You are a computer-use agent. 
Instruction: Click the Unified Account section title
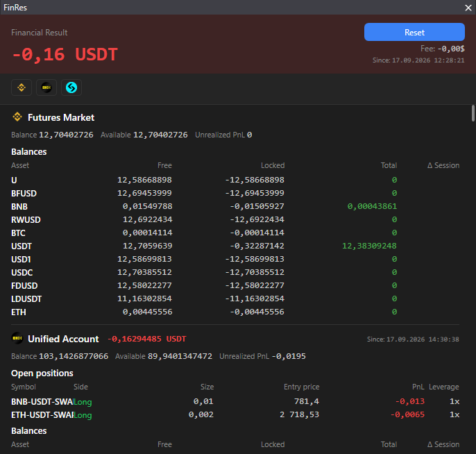pyautogui.click(x=63, y=339)
